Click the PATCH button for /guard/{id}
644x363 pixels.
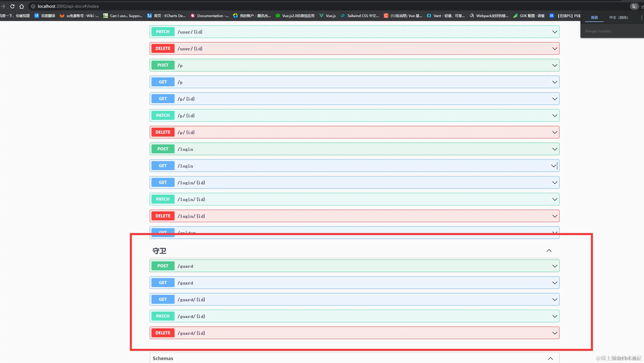coord(163,316)
